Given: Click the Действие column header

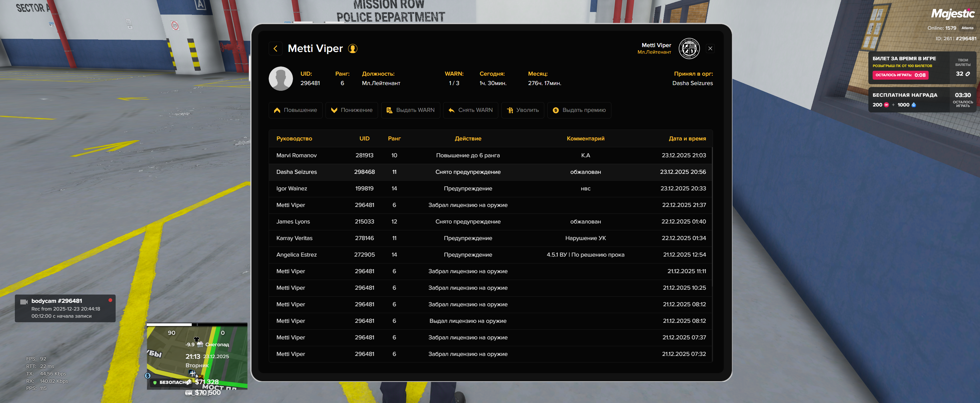Looking at the screenshot, I should click(468, 139).
